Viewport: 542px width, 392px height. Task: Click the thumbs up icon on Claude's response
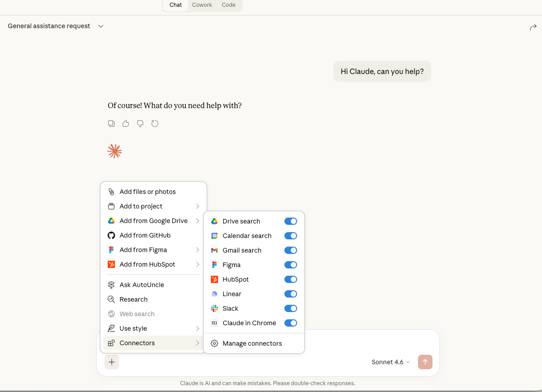click(x=125, y=123)
